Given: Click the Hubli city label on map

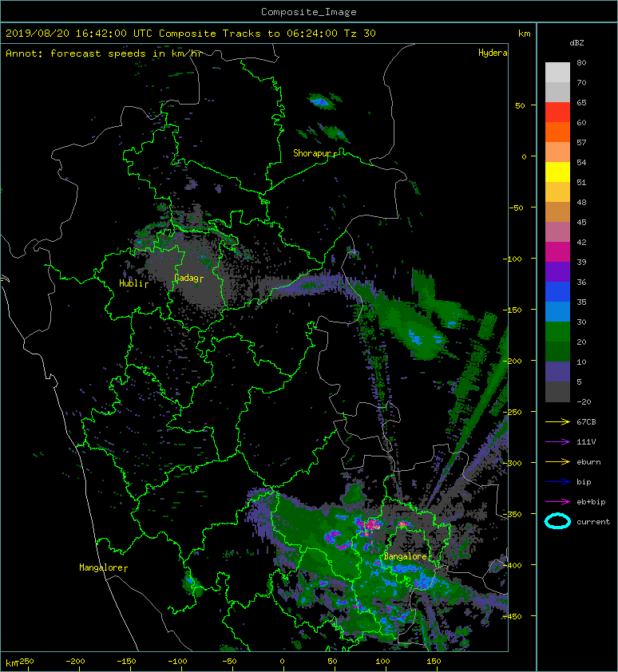Looking at the screenshot, I should 131,283.
